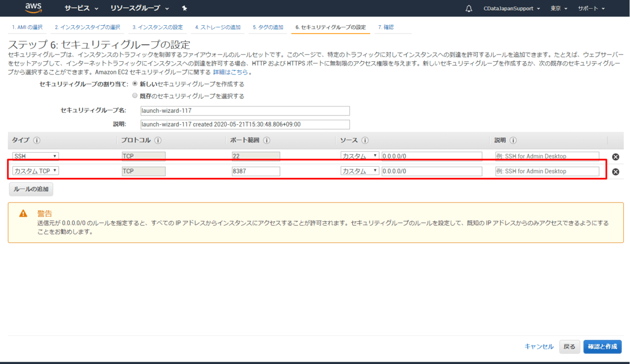Go to step 5. タグの追加 tab
This screenshot has height=364, width=630.
click(x=268, y=27)
